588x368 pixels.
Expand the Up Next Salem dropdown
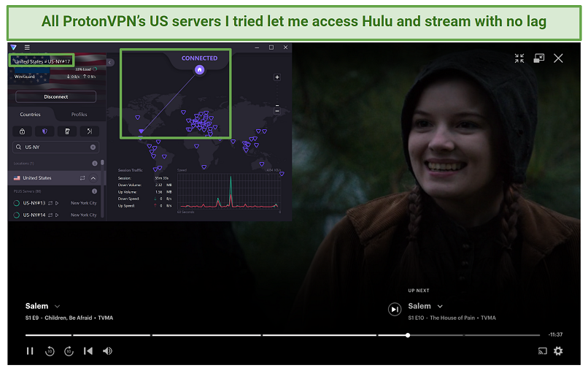click(x=440, y=307)
